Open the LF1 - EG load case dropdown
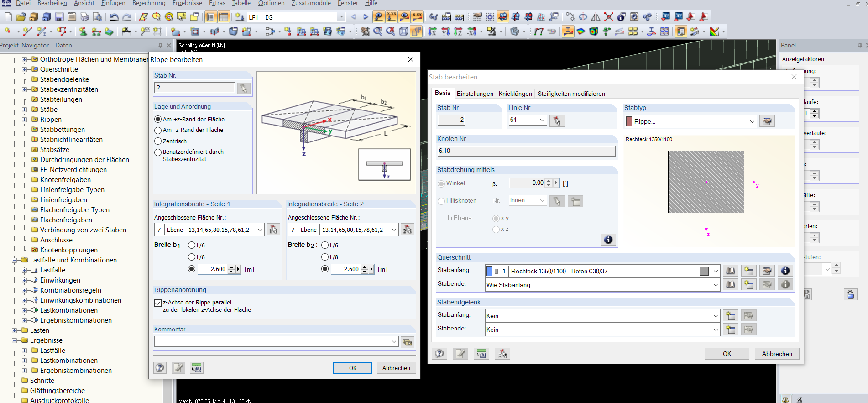 coord(341,17)
